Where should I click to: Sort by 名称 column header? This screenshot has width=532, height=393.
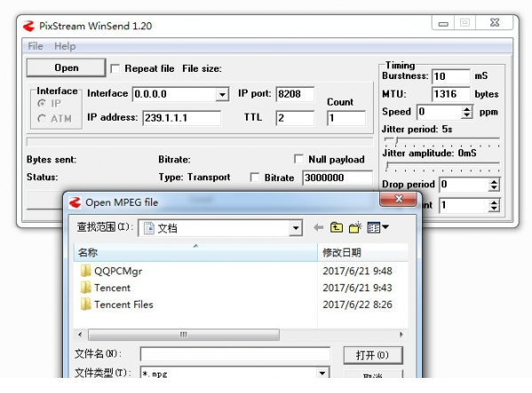tap(195, 253)
